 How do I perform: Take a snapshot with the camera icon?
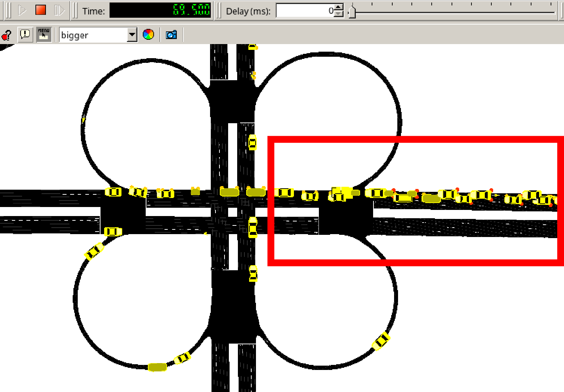click(171, 35)
